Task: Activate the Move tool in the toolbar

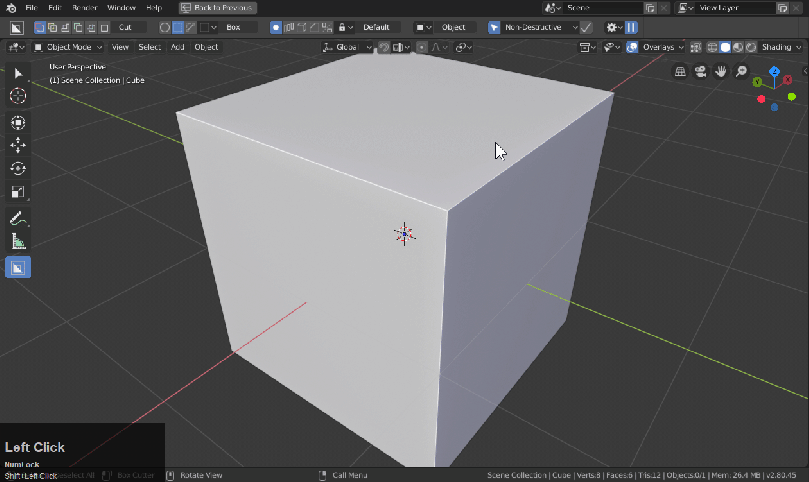Action: (18, 145)
